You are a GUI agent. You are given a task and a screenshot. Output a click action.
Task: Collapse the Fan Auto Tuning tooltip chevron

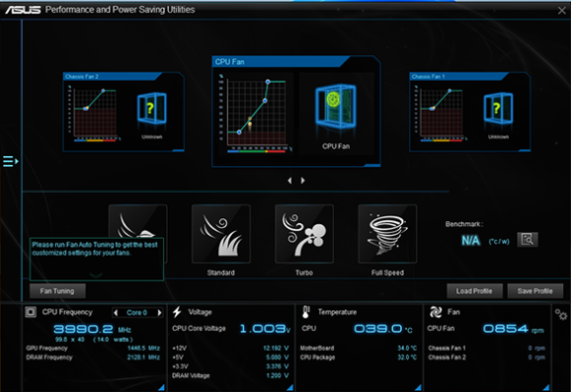(96, 275)
